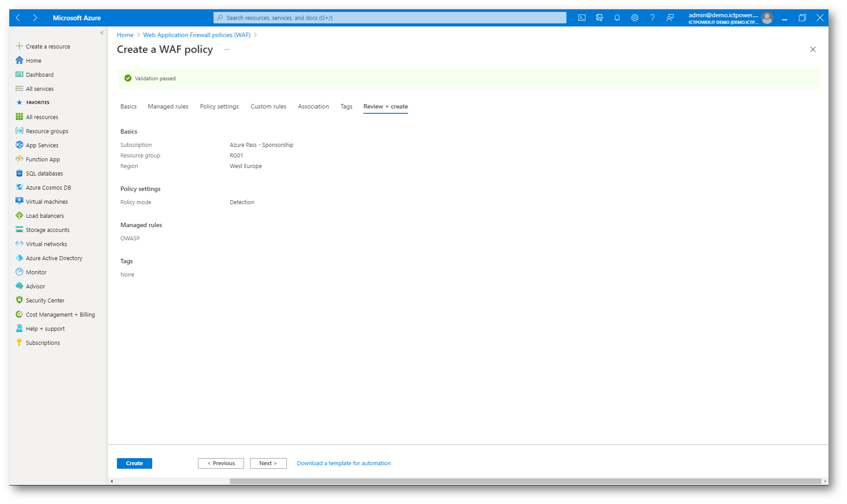This screenshot has width=847, height=504.
Task: Open Download a template for automation link
Action: click(343, 463)
